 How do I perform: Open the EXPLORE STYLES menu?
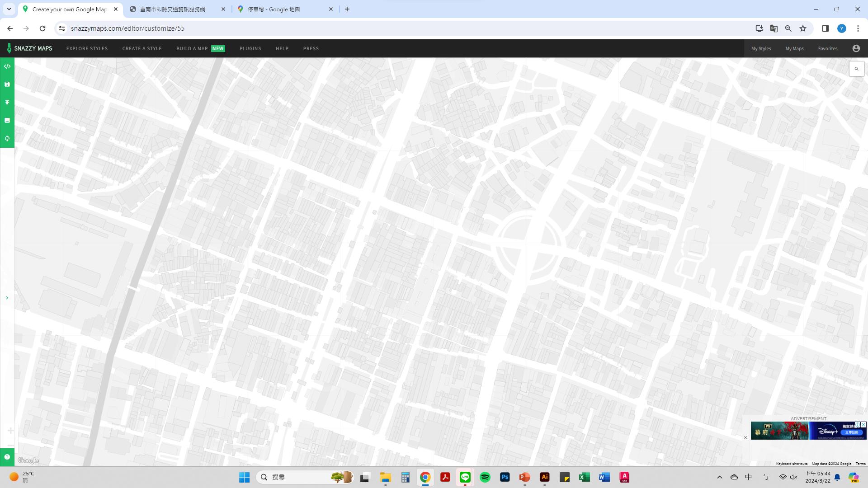[87, 48]
